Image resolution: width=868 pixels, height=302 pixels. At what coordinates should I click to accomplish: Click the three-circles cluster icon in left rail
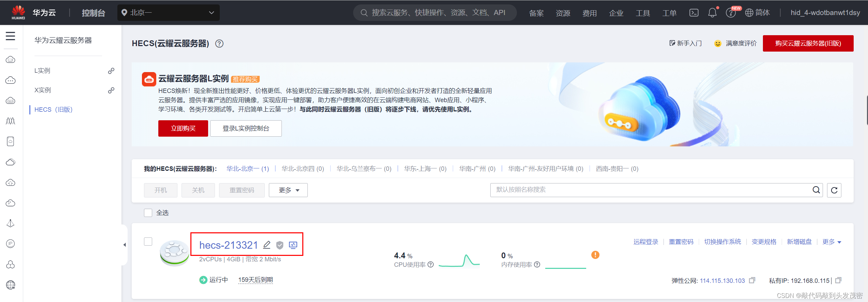click(x=11, y=264)
